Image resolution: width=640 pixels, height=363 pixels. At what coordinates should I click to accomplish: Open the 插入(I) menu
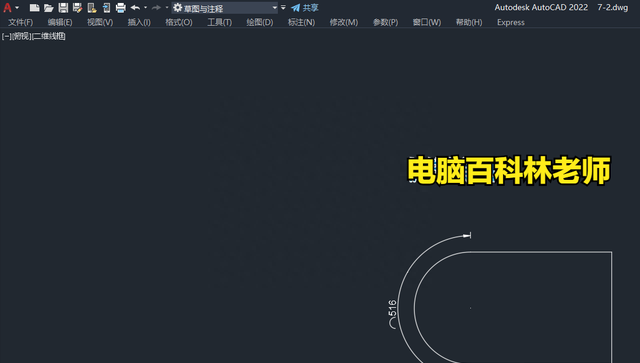(139, 22)
